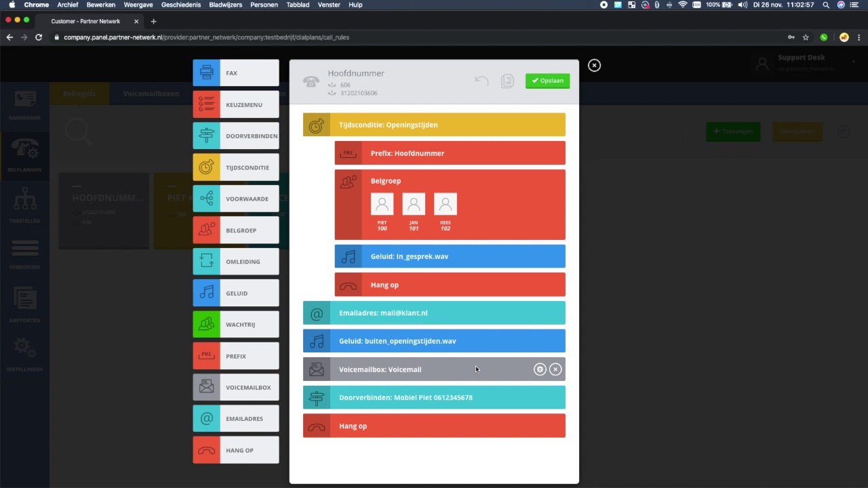Select the GELUID palette element
This screenshot has height=488, width=868.
click(x=235, y=293)
